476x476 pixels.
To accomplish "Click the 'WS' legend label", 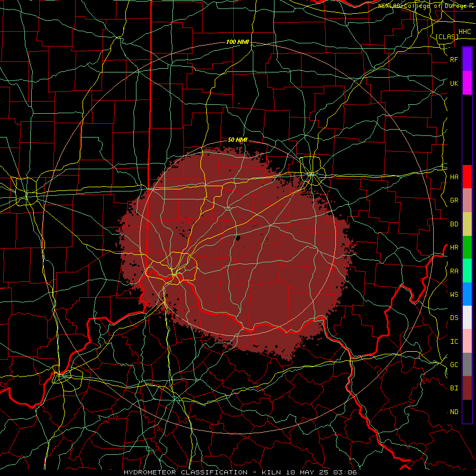I will 454,295.
